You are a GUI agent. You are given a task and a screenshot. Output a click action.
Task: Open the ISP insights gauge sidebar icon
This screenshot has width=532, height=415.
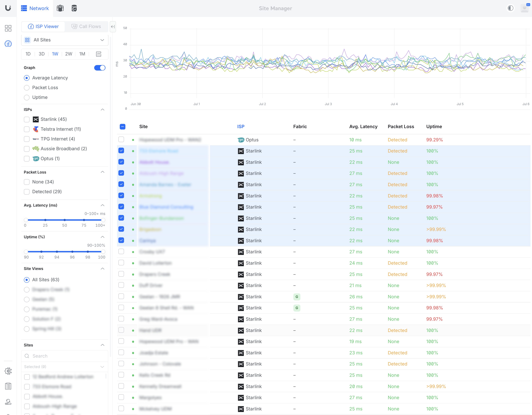8,44
